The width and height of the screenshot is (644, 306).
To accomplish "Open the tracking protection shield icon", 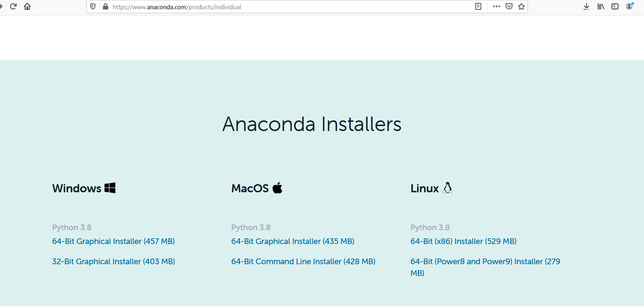I will (x=93, y=7).
